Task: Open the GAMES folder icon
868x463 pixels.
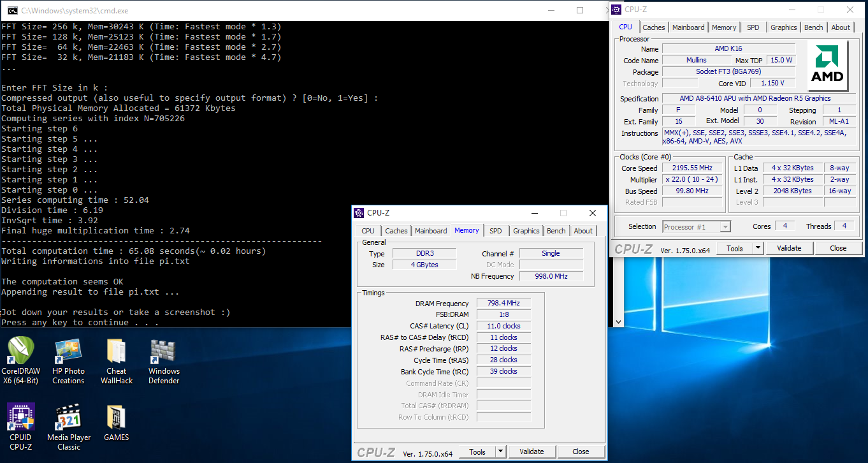Action: coord(117,423)
